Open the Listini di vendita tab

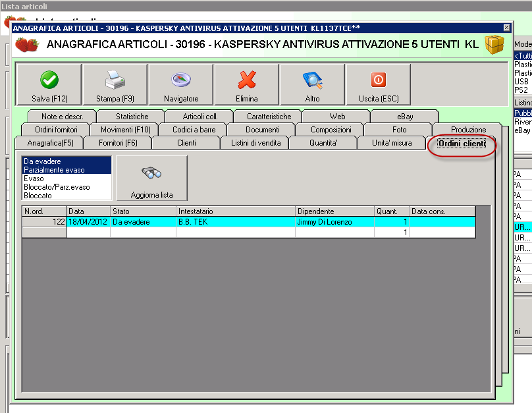click(256, 143)
